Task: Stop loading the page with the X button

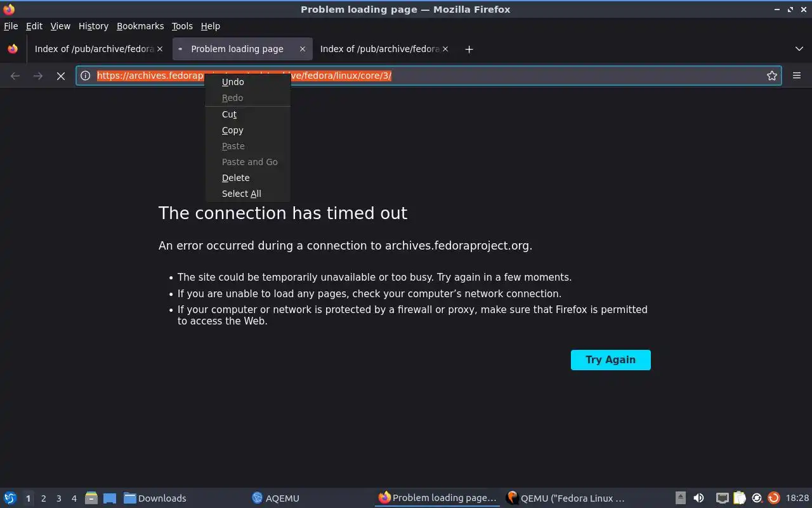Action: [61, 76]
